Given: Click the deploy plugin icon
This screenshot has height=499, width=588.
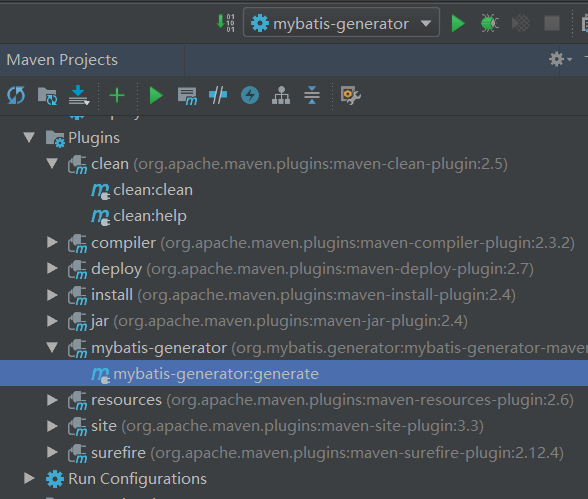Looking at the screenshot, I should click(77, 270).
